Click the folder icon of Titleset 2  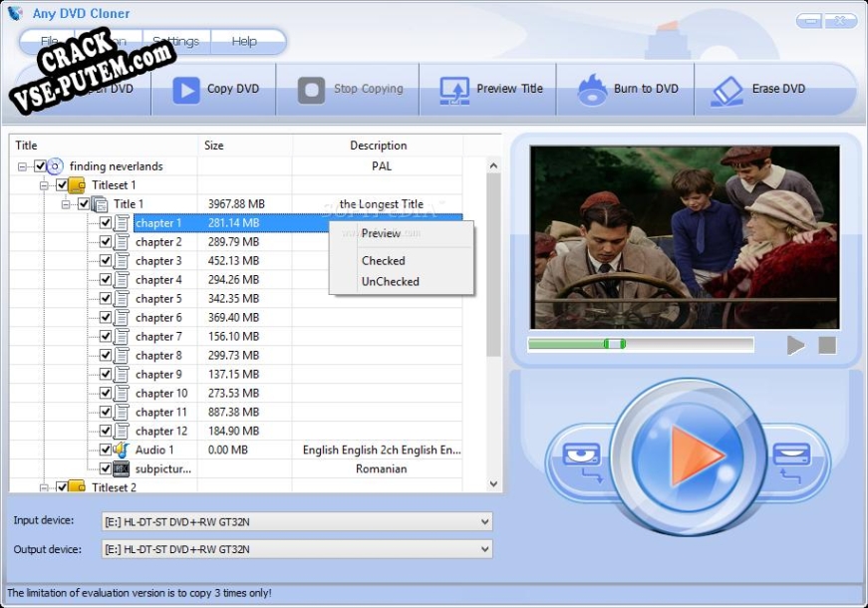[77, 486]
